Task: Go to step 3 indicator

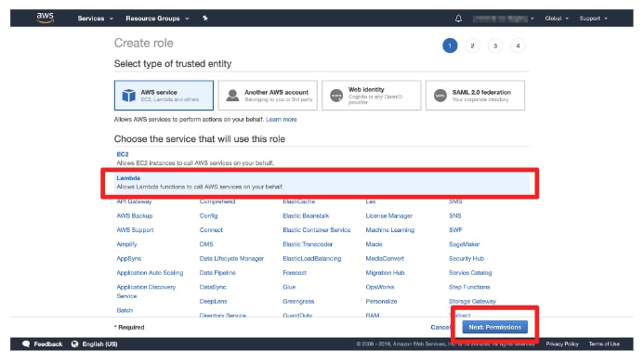Action: tap(495, 45)
